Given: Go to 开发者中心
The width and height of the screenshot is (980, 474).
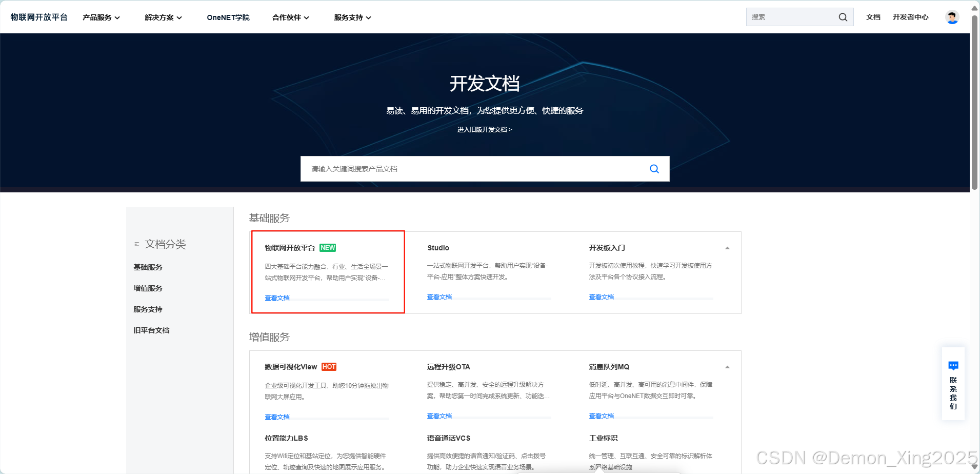Looking at the screenshot, I should (910, 17).
